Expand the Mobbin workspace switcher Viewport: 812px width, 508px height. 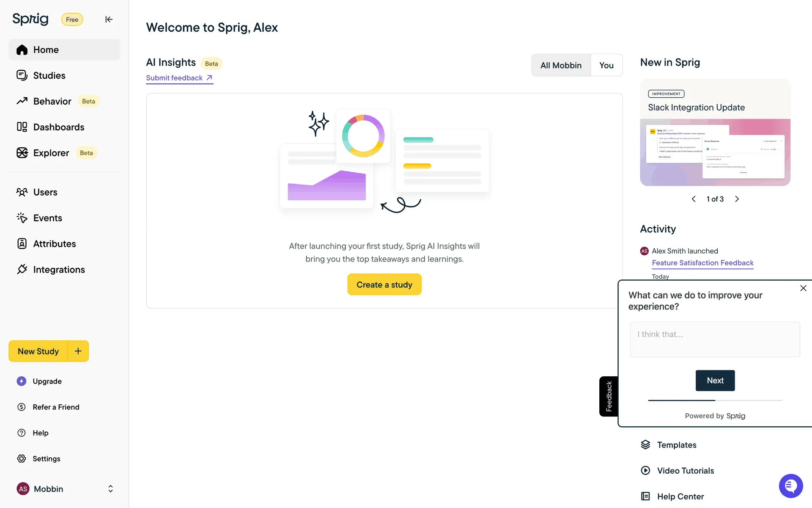(110, 489)
